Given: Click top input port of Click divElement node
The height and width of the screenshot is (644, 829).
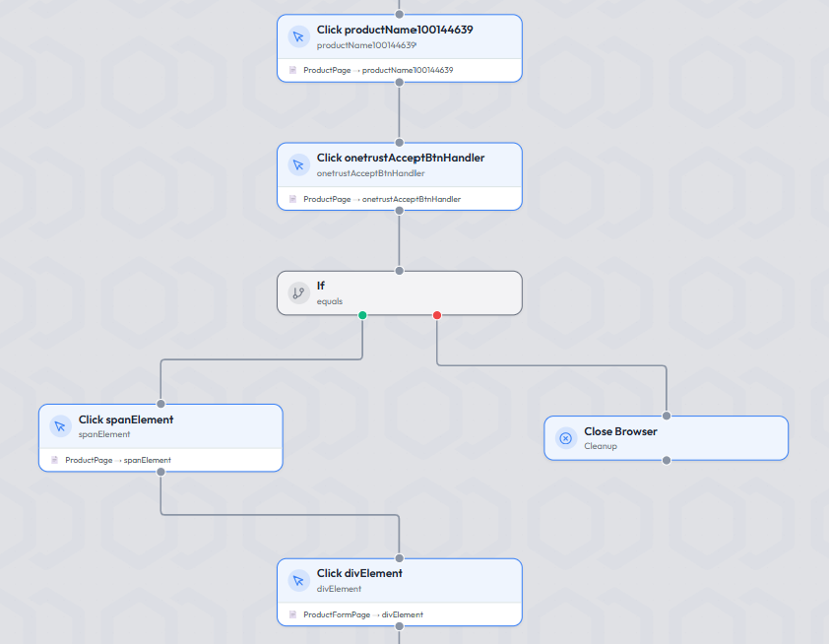Looking at the screenshot, I should (x=399, y=558).
